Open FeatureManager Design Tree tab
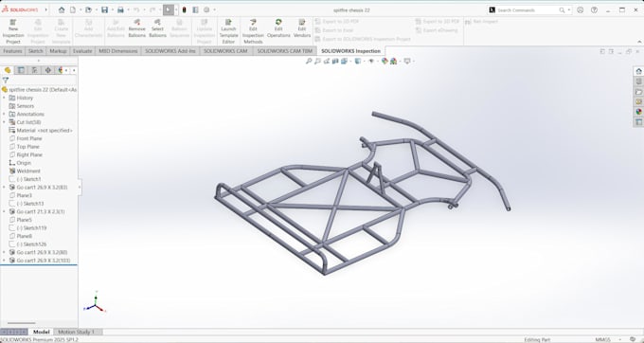Screen dimensions: 644x343 point(8,70)
